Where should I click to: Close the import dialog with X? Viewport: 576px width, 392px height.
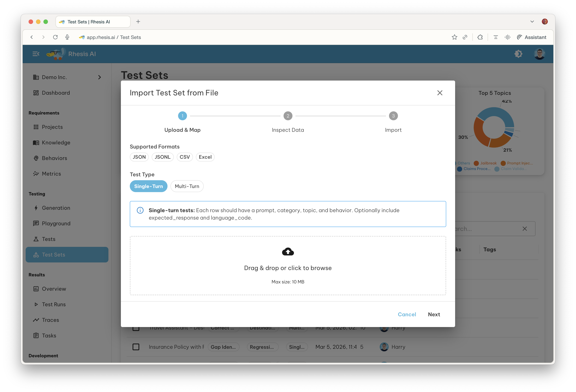point(440,93)
